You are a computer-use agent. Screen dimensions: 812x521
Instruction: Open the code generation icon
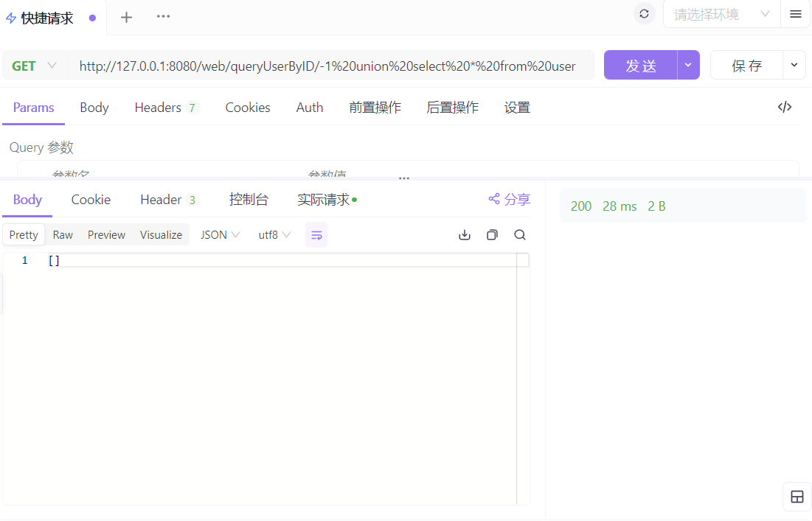pyautogui.click(x=785, y=108)
